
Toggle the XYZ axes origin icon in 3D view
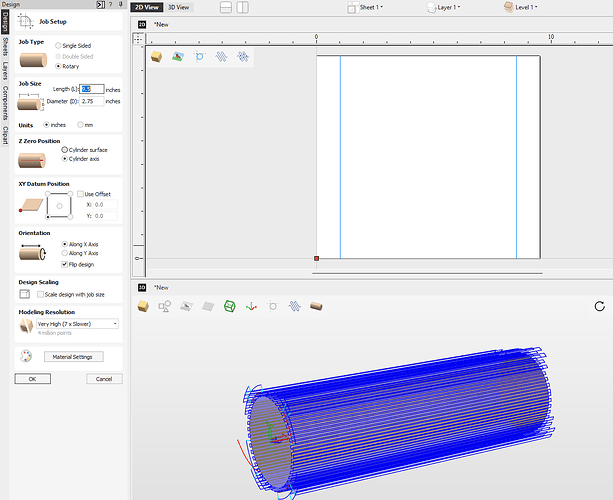[251, 306]
